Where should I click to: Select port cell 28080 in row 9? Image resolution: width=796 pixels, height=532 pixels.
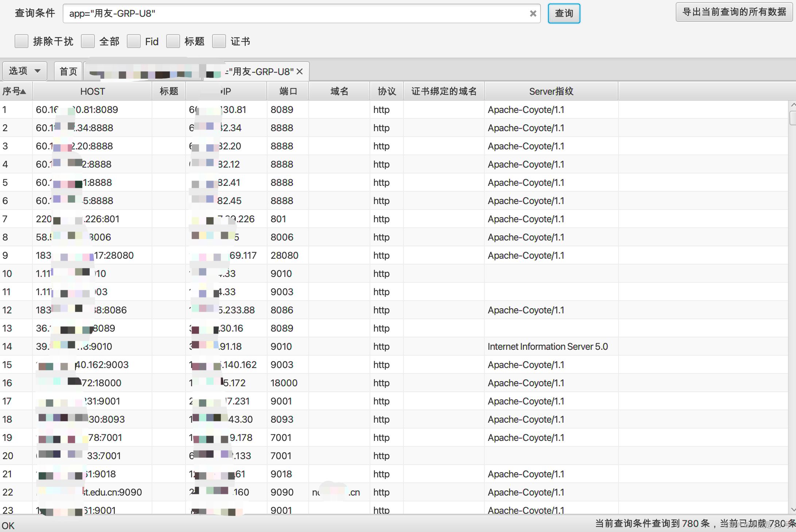[288, 255]
